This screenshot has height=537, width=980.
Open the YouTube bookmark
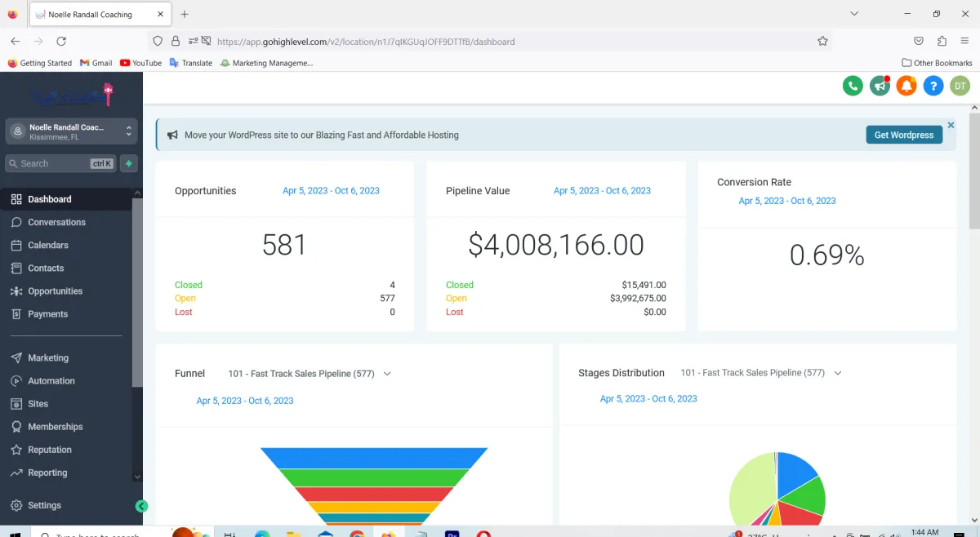(x=140, y=63)
